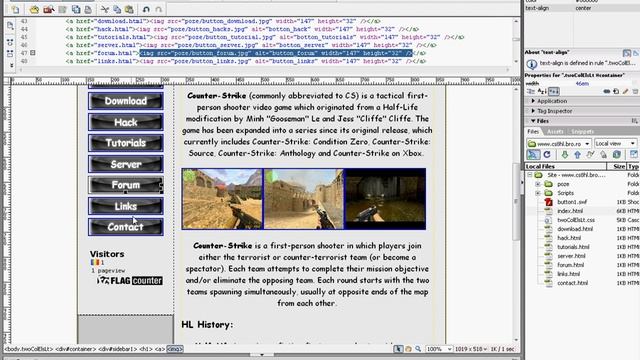Click the FLAG counter image
Screen dimensions: 640x360
click(x=130, y=280)
